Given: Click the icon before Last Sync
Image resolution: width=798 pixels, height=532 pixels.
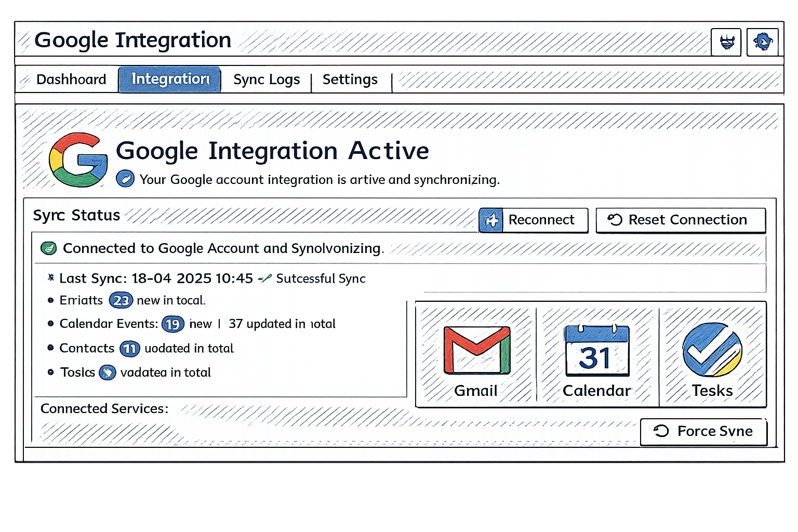Looking at the screenshot, I should [x=50, y=278].
